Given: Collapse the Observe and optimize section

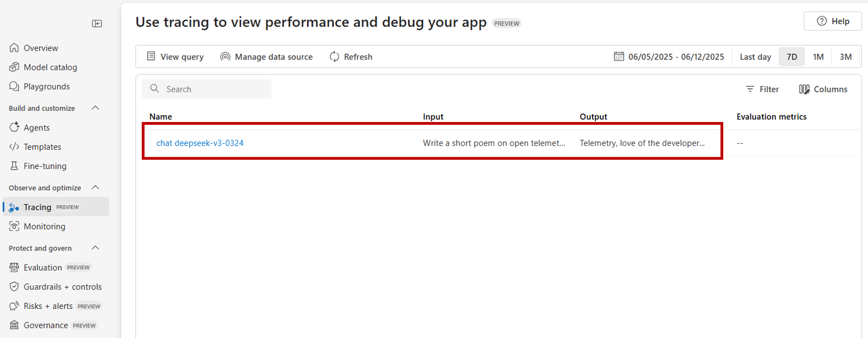Looking at the screenshot, I should point(95,188).
